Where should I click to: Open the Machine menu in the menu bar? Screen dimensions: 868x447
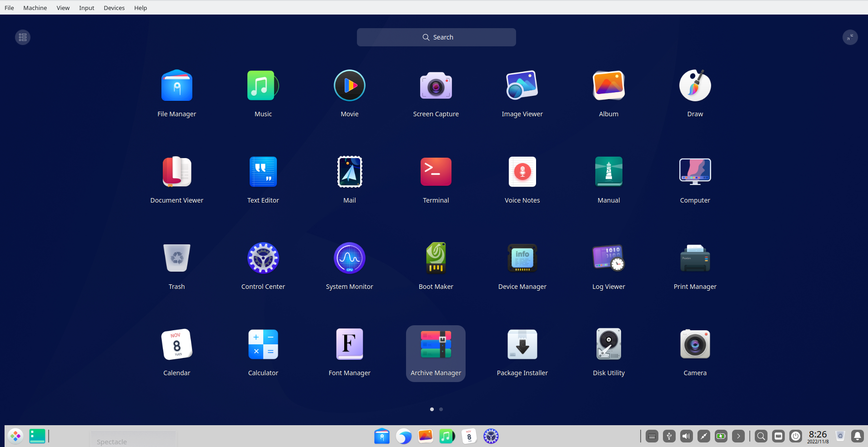pyautogui.click(x=35, y=8)
